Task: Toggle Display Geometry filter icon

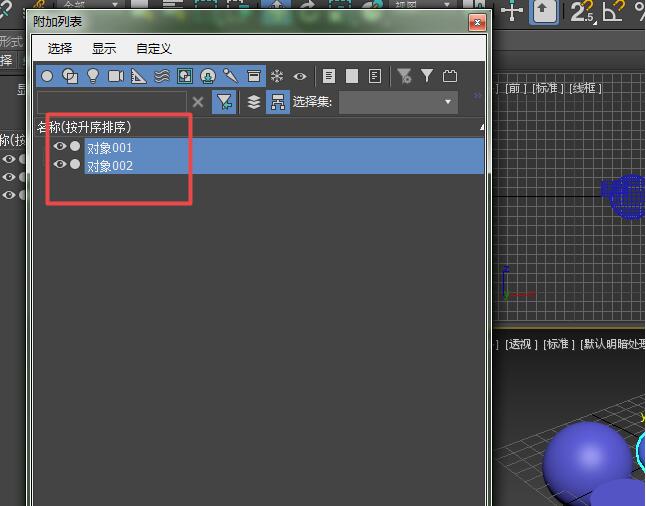Action: click(x=47, y=76)
